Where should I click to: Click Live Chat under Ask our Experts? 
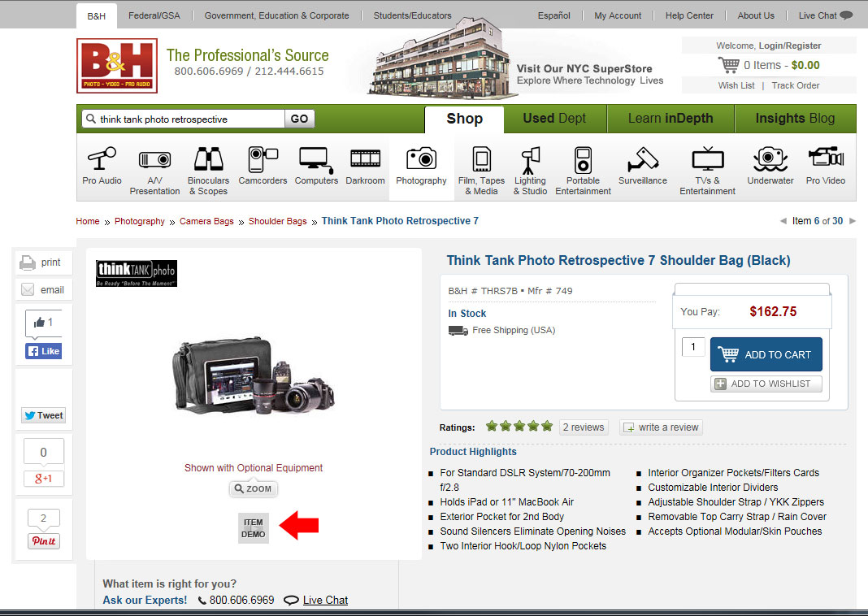pyautogui.click(x=325, y=600)
